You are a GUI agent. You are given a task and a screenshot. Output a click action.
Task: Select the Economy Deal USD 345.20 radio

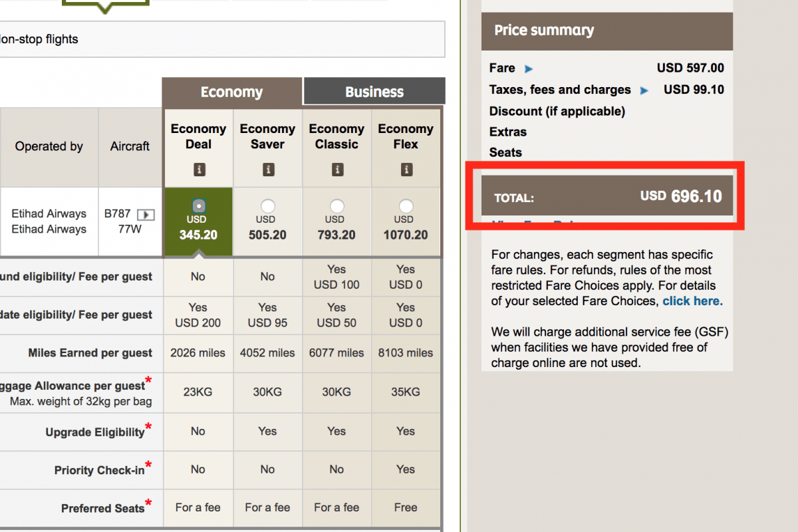(198, 206)
